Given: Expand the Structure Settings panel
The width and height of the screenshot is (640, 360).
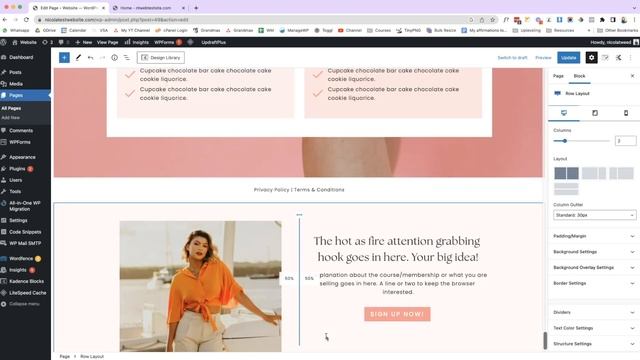Looking at the screenshot, I should tap(594, 344).
